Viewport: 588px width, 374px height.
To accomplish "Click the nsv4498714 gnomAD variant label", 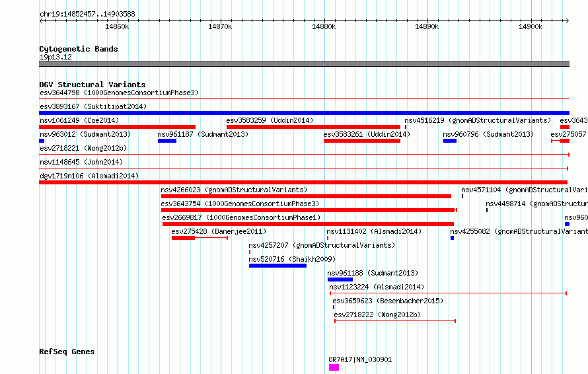I will tap(536, 204).
